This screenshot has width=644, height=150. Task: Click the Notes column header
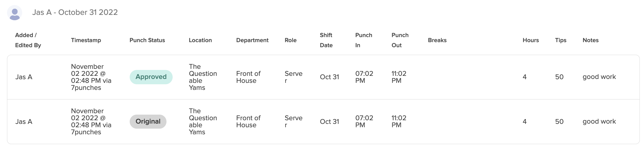590,40
